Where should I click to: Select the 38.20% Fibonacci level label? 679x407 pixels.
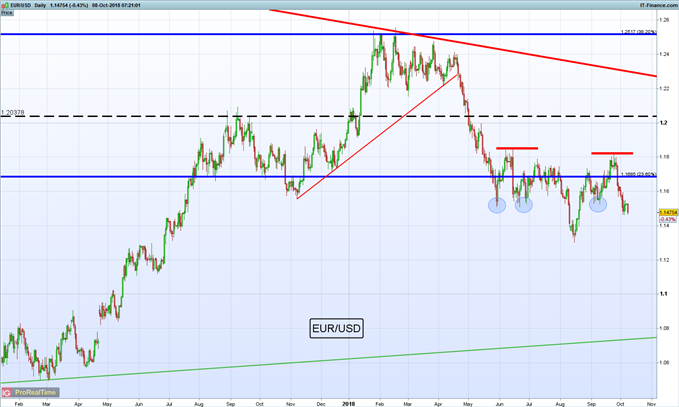coord(639,32)
